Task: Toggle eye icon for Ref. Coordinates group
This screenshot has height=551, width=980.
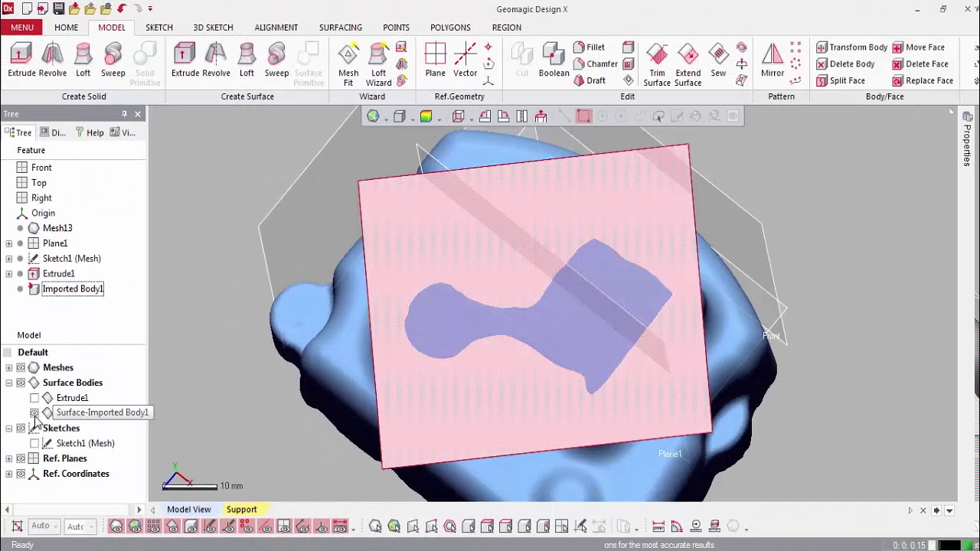Action: pos(21,474)
